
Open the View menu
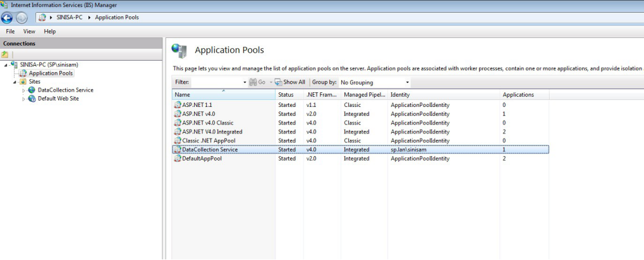[x=29, y=31]
